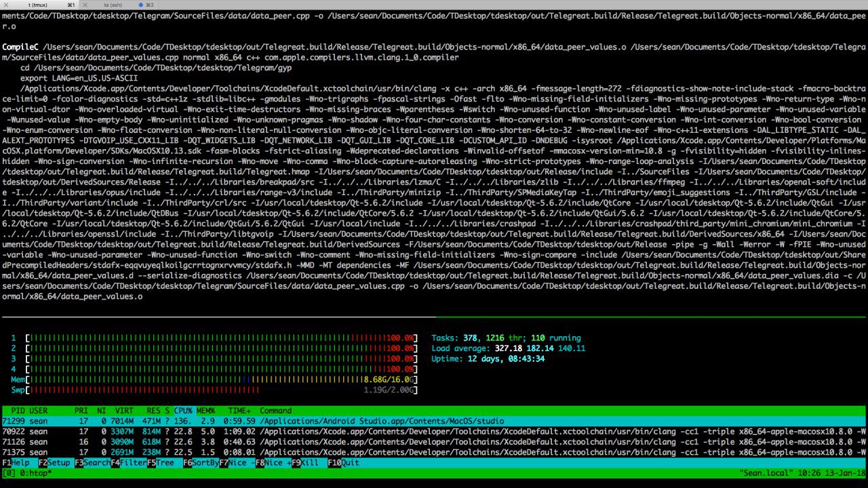868x488 pixels.
Task: Click the CPU 4 usage meter bar
Action: coord(221,369)
